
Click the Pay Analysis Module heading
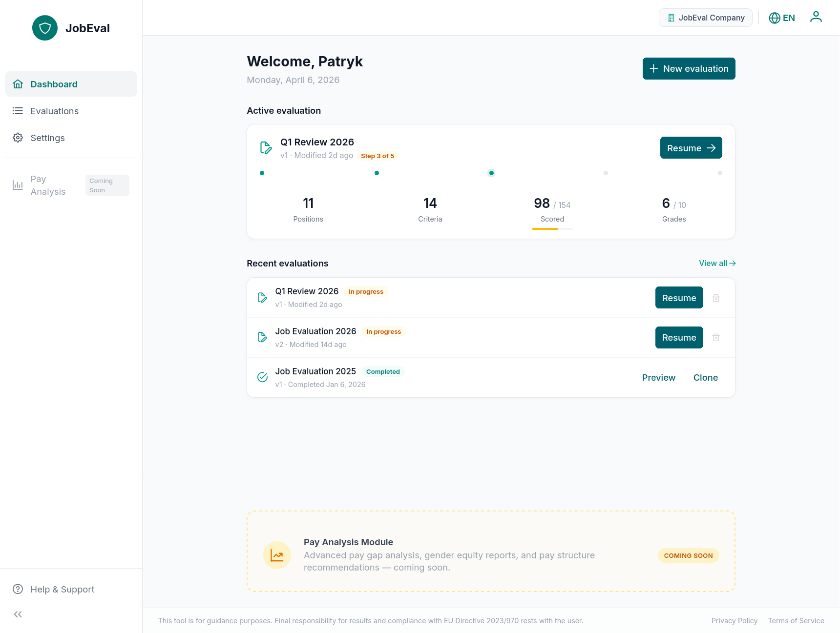point(348,542)
